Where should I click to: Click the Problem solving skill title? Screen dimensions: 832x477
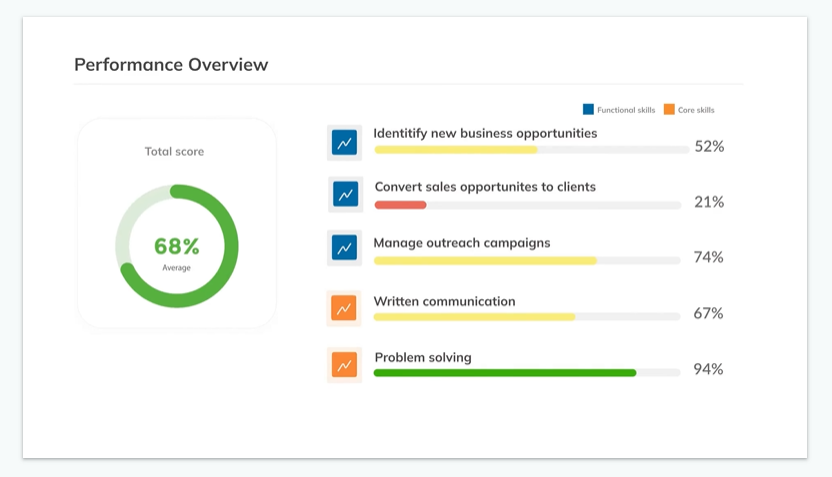tap(423, 357)
